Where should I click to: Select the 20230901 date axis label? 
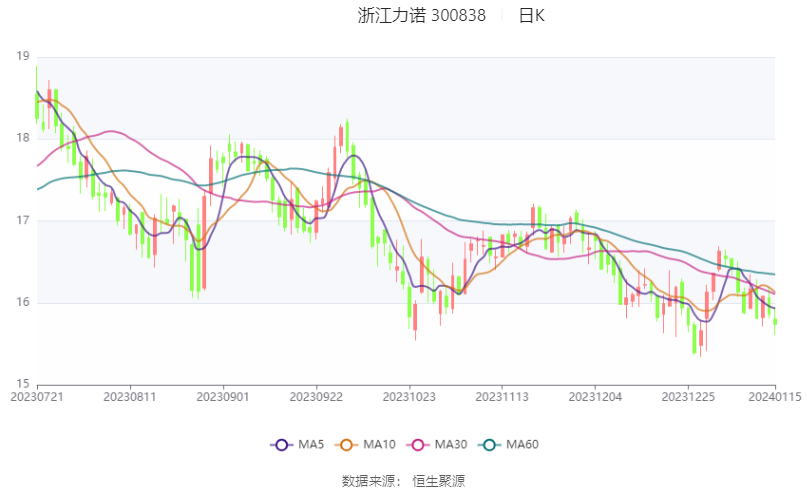[223, 397]
